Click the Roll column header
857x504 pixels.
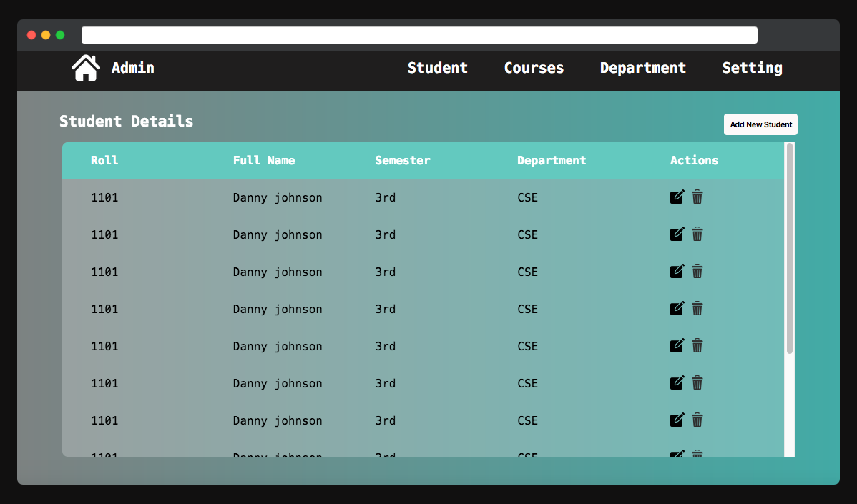104,160
